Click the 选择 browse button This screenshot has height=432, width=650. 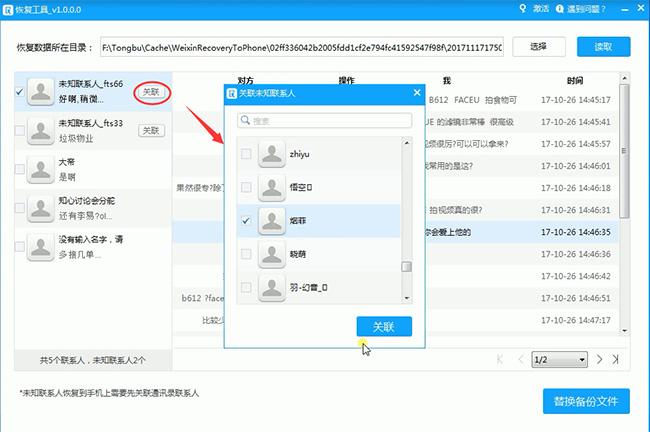[x=539, y=47]
